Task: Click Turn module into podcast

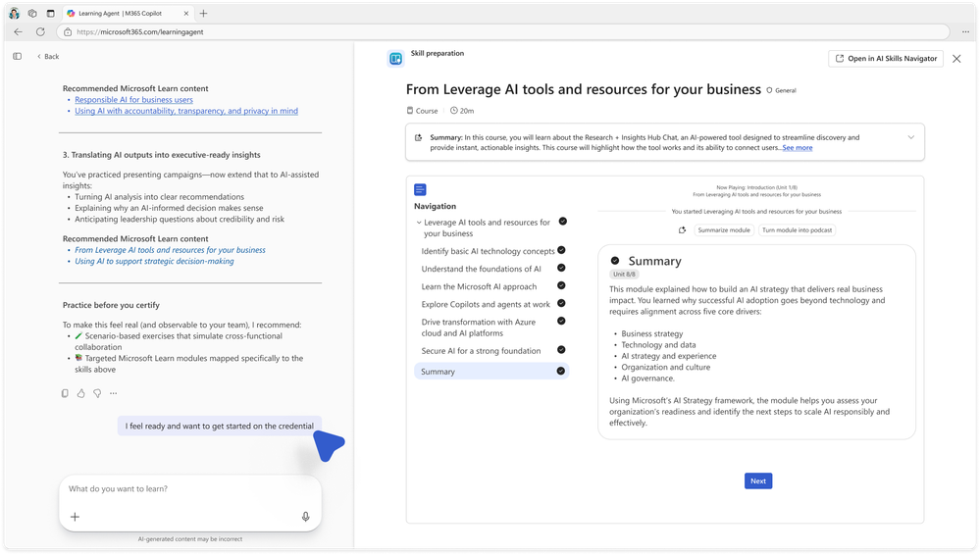Action: coord(797,230)
